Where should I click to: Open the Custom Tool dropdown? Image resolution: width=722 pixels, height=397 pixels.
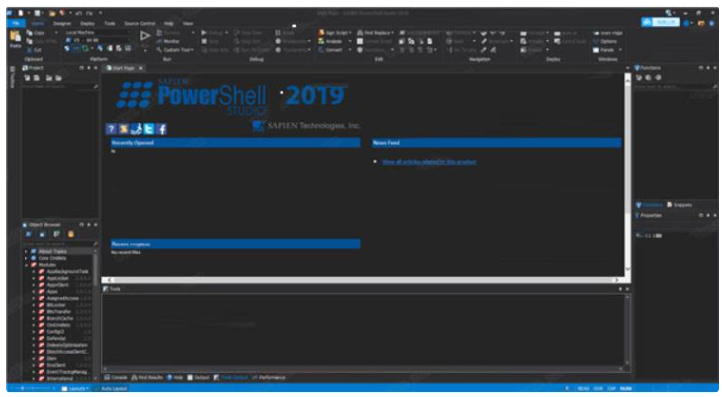tap(175, 50)
